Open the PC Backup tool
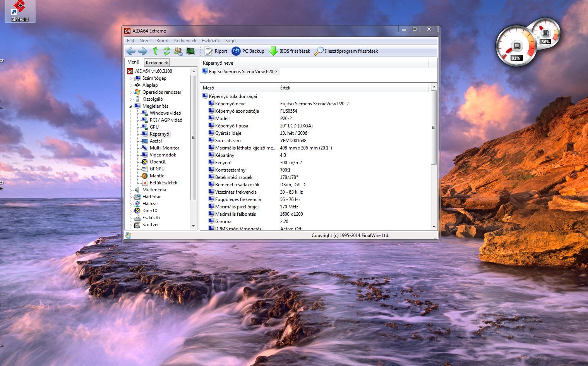The width and height of the screenshot is (588, 366). click(248, 51)
